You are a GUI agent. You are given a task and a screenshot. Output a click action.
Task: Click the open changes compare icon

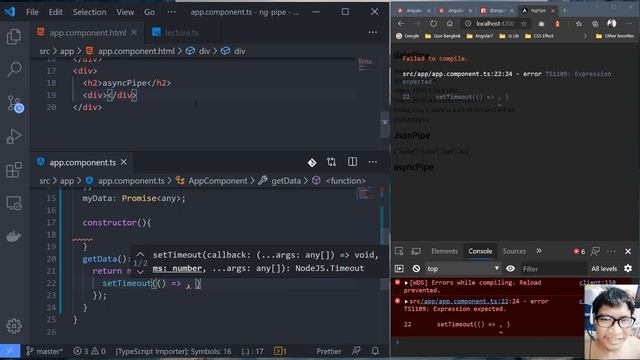tap(331, 162)
